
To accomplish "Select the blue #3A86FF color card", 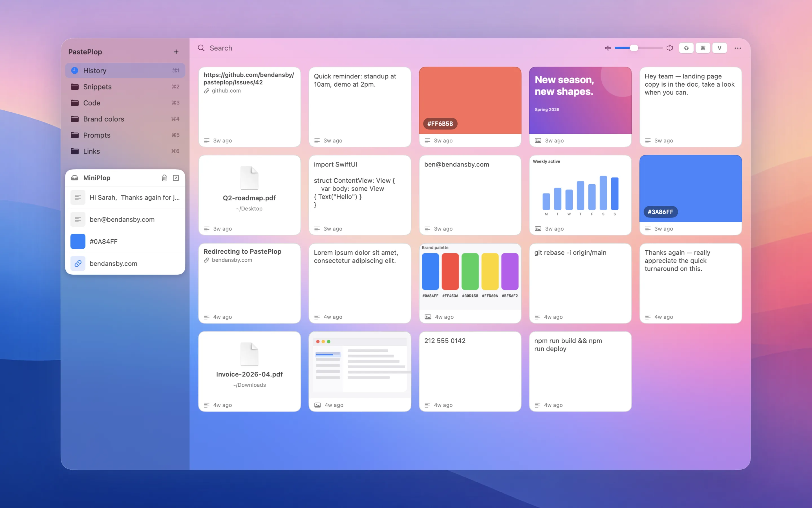I will pos(690,195).
